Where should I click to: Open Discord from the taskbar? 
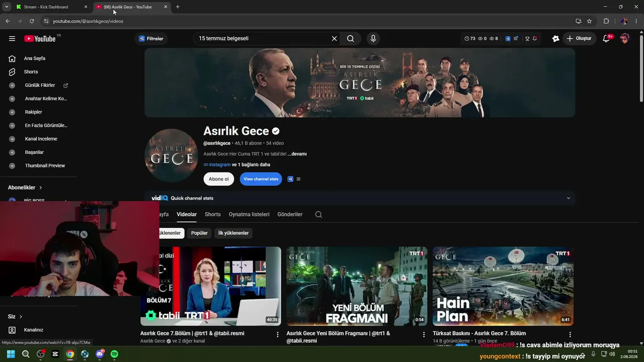point(100,354)
